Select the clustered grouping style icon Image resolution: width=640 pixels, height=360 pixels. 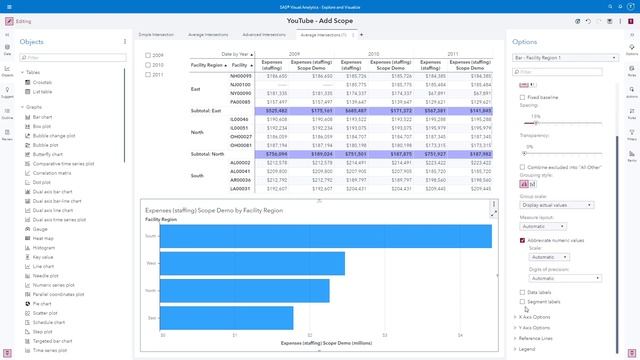point(524,184)
